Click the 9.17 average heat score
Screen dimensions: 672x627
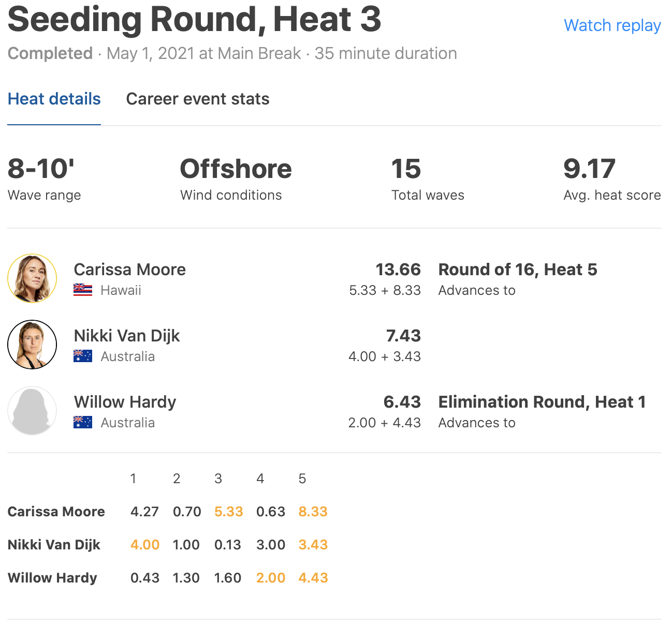[x=590, y=169]
